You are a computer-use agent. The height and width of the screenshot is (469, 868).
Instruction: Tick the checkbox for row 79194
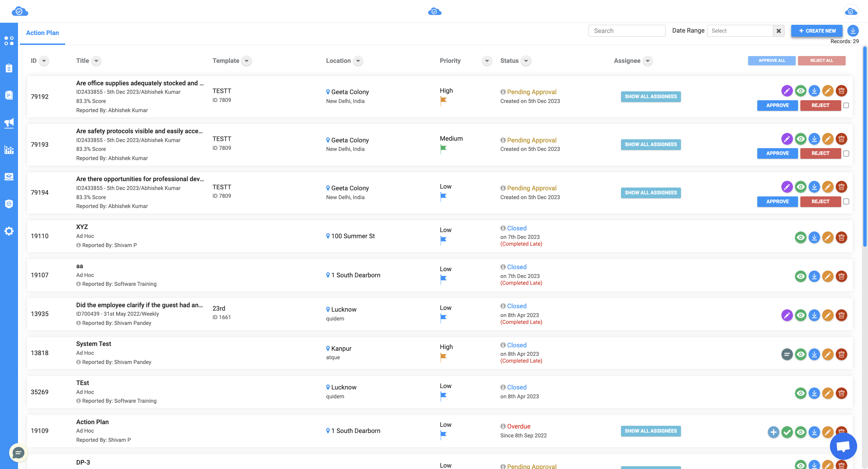pyautogui.click(x=846, y=202)
